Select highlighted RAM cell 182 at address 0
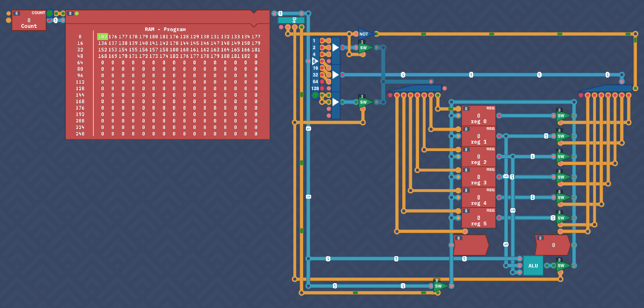The image size is (644, 308). click(x=102, y=37)
